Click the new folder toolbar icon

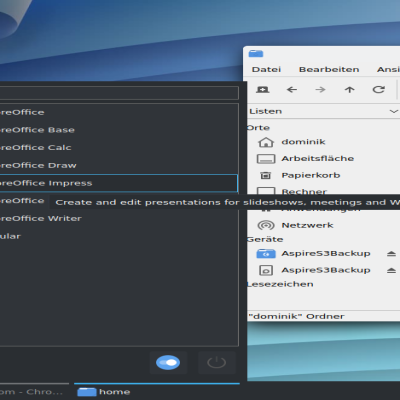click(263, 89)
